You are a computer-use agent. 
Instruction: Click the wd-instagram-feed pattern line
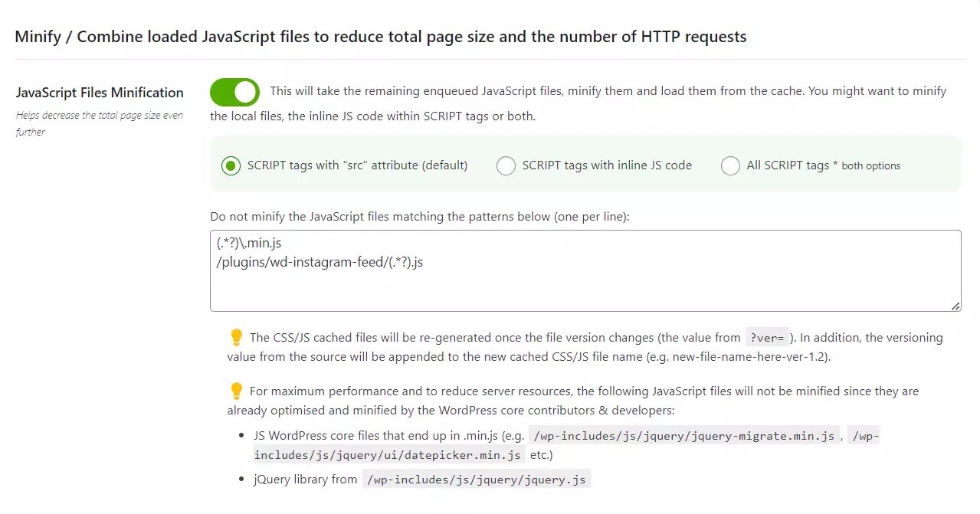[x=320, y=261]
